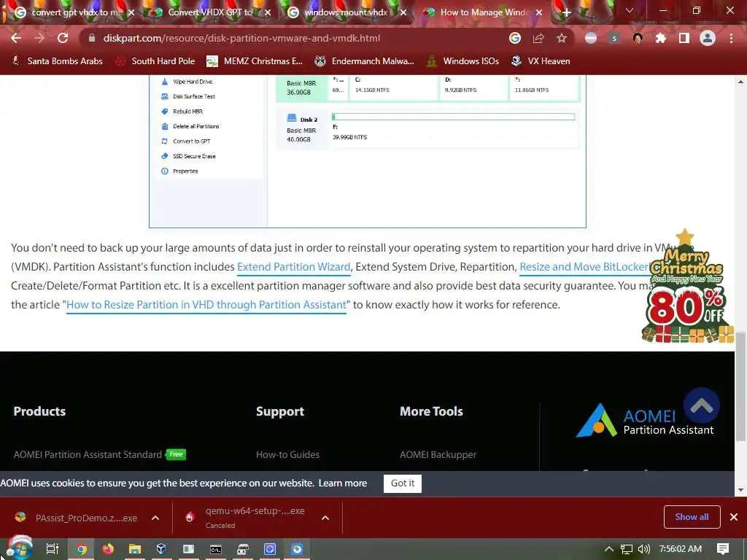Expand options for PAssist_ProDemo download
747x560 pixels.
(155, 518)
